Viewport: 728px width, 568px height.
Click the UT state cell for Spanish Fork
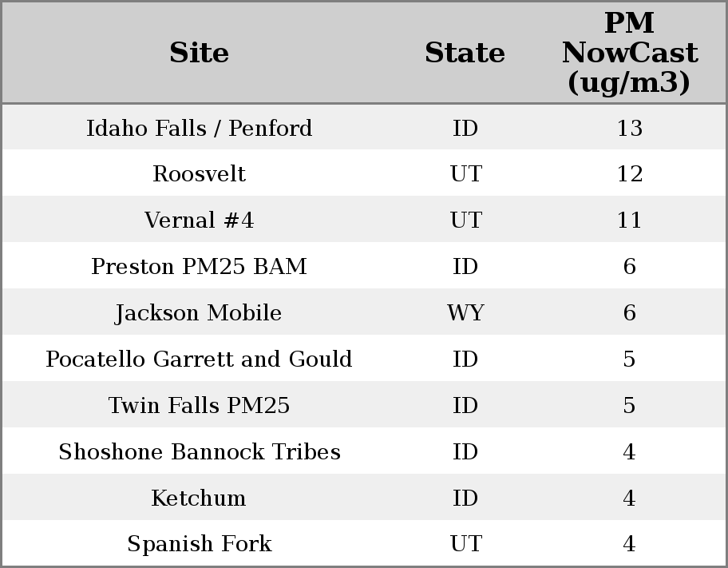[x=465, y=544]
